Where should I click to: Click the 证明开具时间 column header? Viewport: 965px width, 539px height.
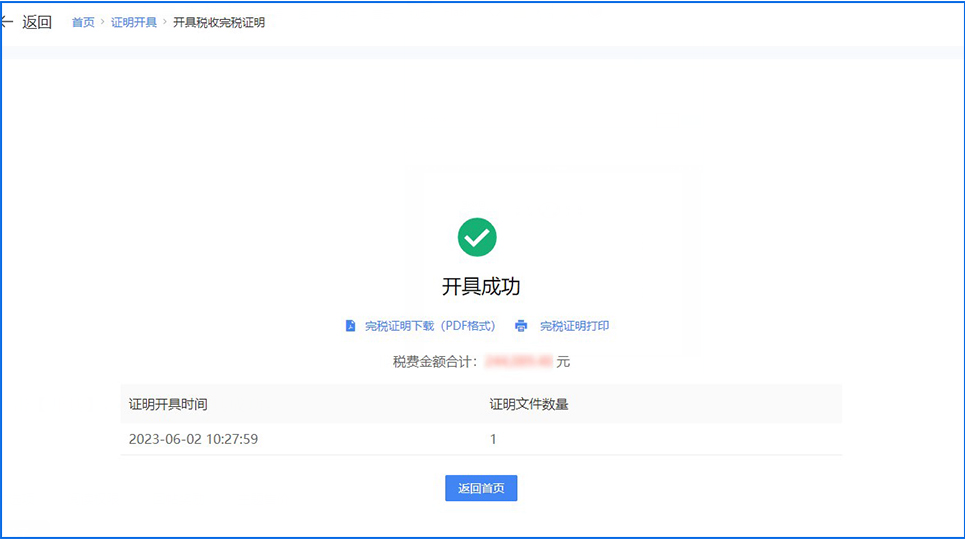[168, 404]
